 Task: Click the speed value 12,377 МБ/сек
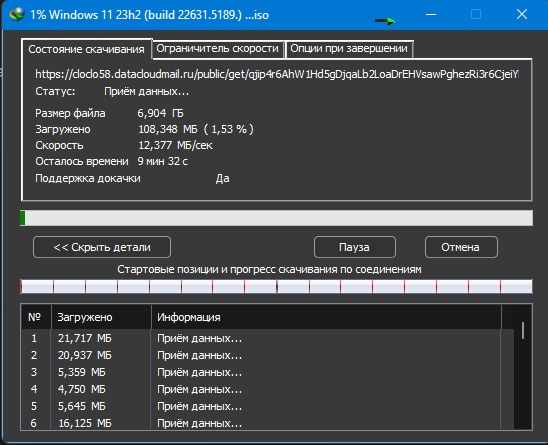click(175, 145)
